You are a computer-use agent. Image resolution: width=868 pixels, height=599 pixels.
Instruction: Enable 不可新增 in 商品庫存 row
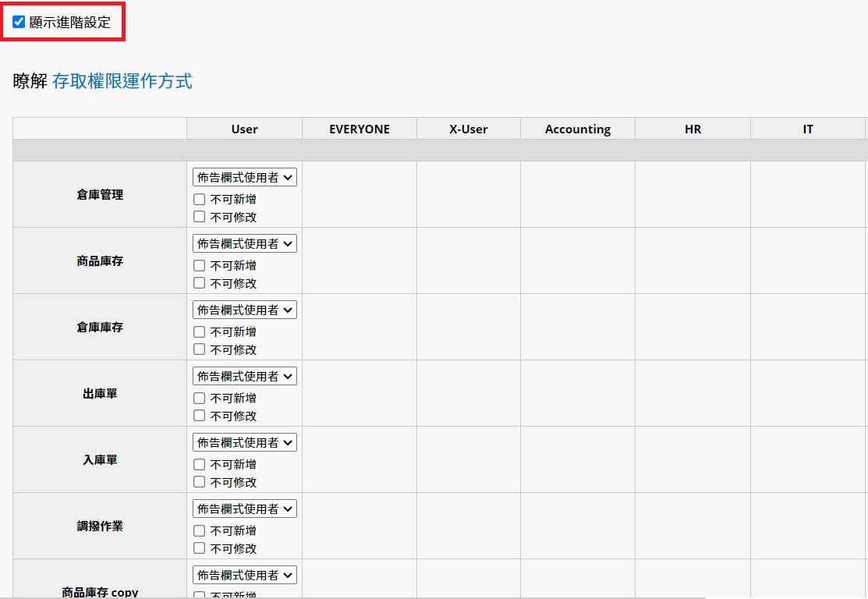[200, 266]
